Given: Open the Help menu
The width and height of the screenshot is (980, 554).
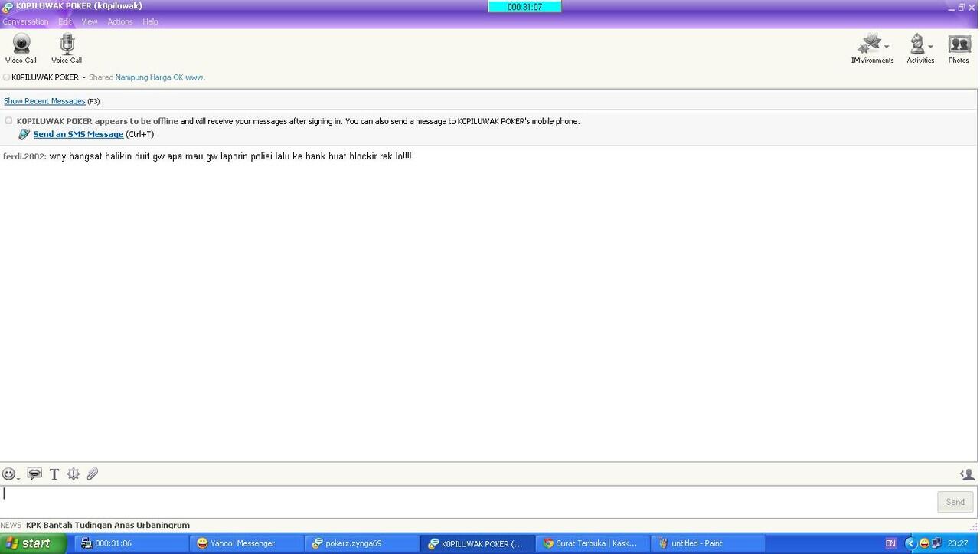Looking at the screenshot, I should [150, 21].
